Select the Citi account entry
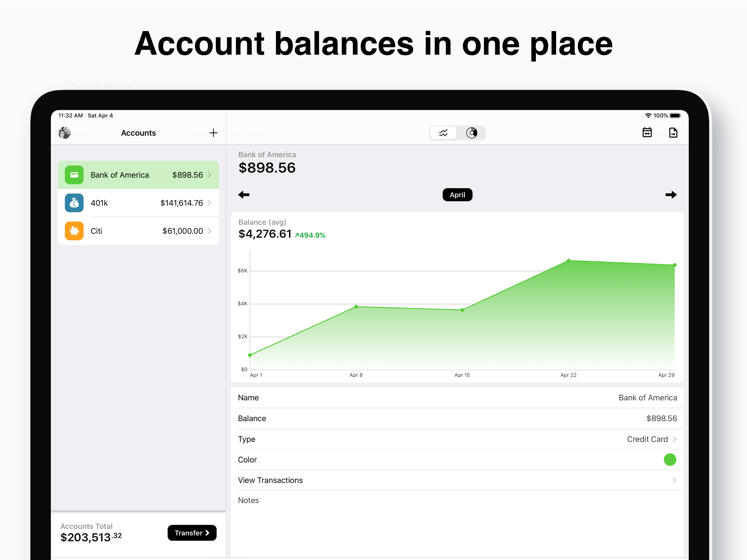The image size is (747, 560). 138,231
